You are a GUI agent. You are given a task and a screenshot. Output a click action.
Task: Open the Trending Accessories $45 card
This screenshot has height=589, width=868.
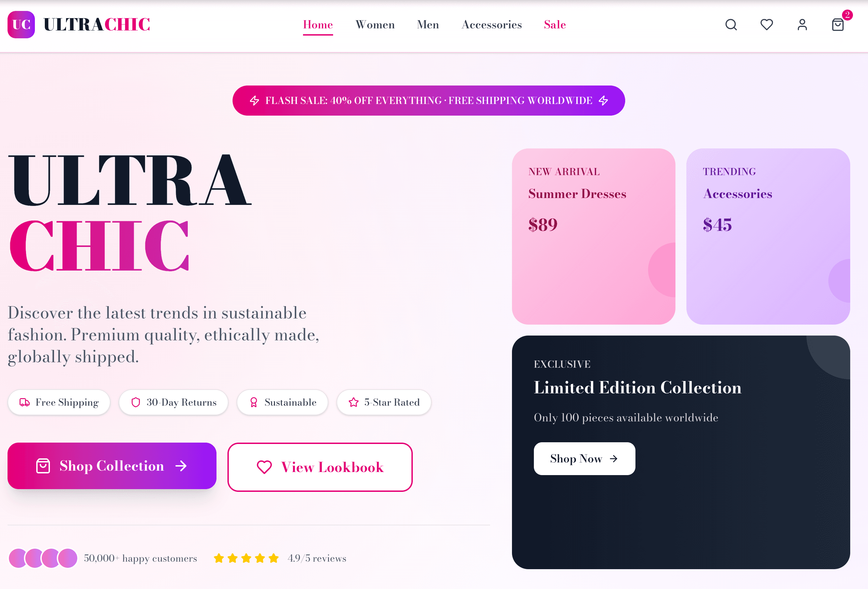click(x=767, y=236)
